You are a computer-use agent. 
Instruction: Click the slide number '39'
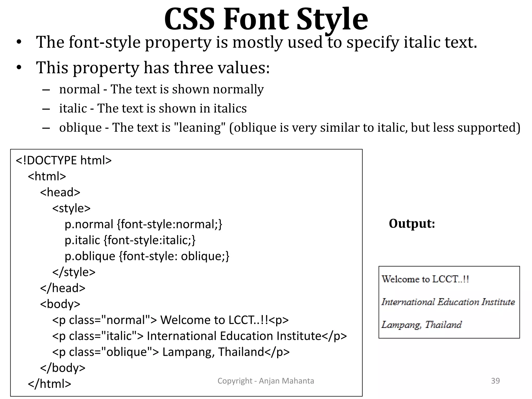click(495, 381)
